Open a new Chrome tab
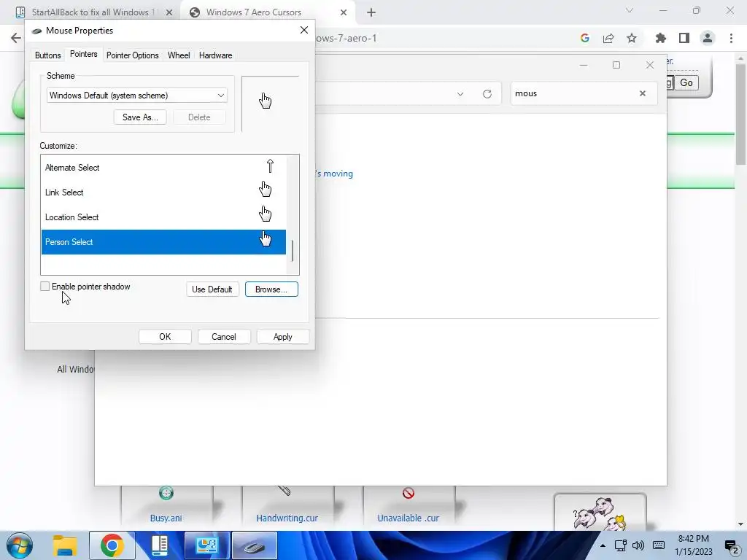Image resolution: width=747 pixels, height=560 pixels. click(x=371, y=12)
